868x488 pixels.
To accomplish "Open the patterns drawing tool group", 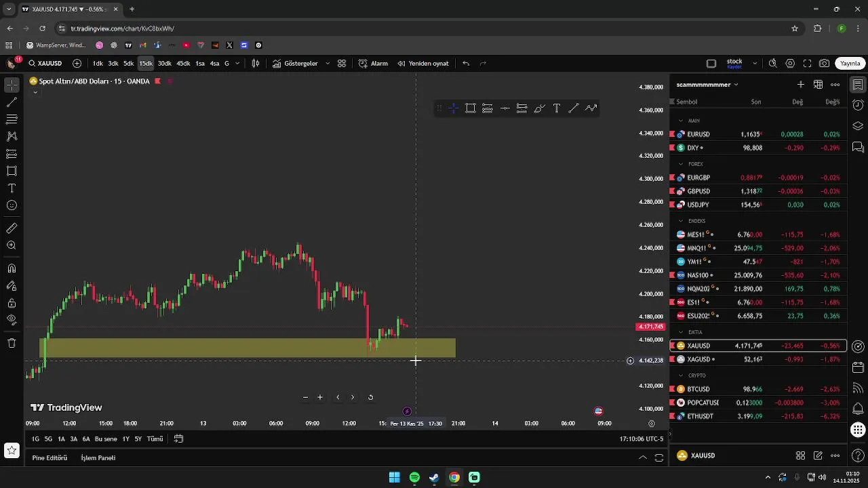I will (x=12, y=136).
